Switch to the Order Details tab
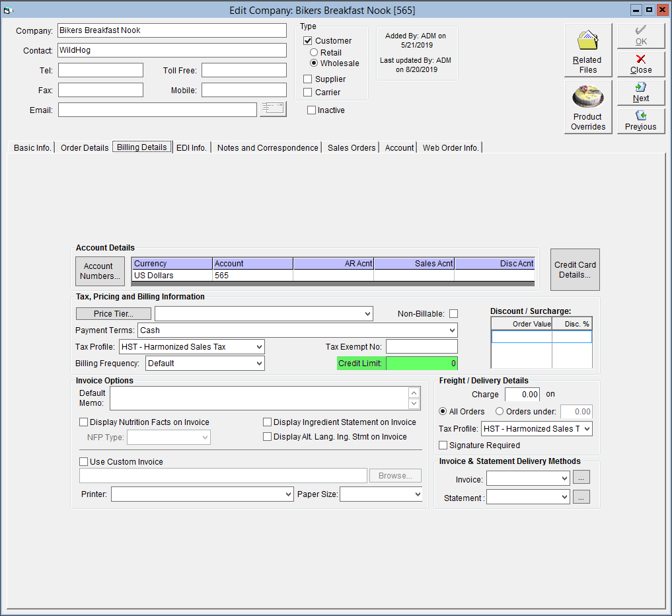The width and height of the screenshot is (672, 616). click(x=85, y=148)
